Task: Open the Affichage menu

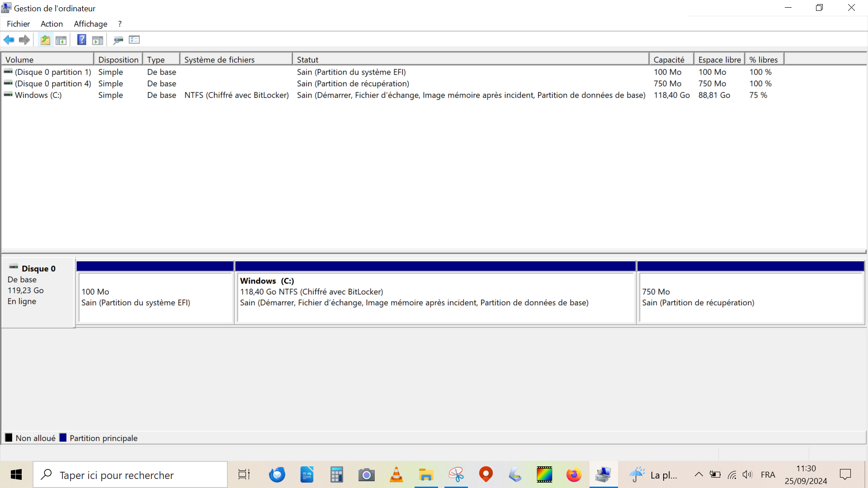Action: pos(90,24)
